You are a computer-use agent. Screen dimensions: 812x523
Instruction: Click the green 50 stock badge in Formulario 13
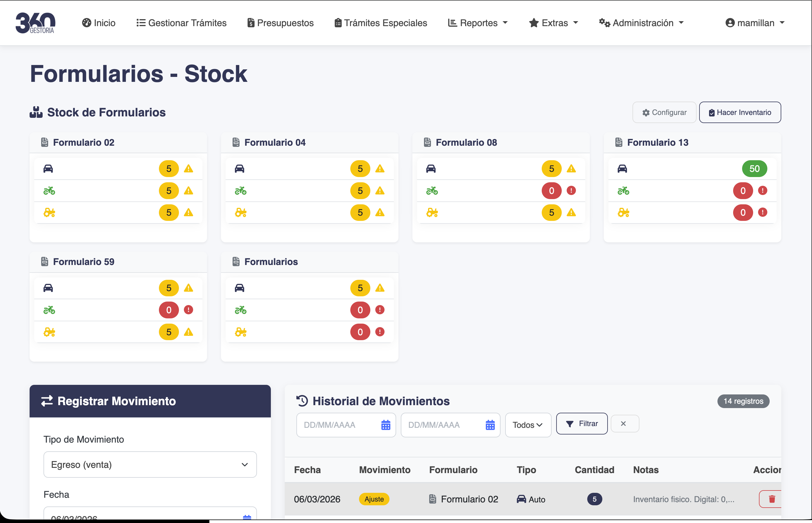(x=754, y=168)
